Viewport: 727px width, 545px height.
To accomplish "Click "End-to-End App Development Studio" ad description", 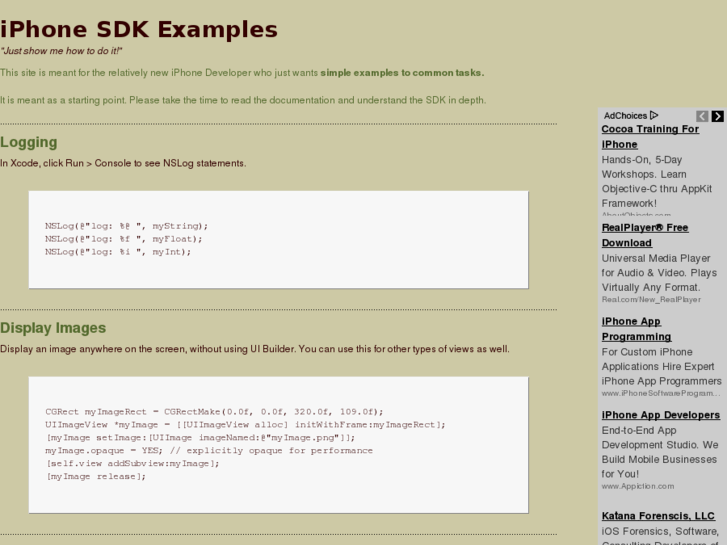I will tap(660, 452).
